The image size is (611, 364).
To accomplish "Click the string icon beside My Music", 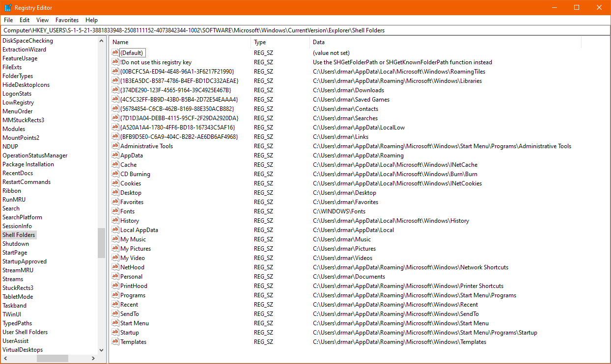I will pyautogui.click(x=115, y=239).
